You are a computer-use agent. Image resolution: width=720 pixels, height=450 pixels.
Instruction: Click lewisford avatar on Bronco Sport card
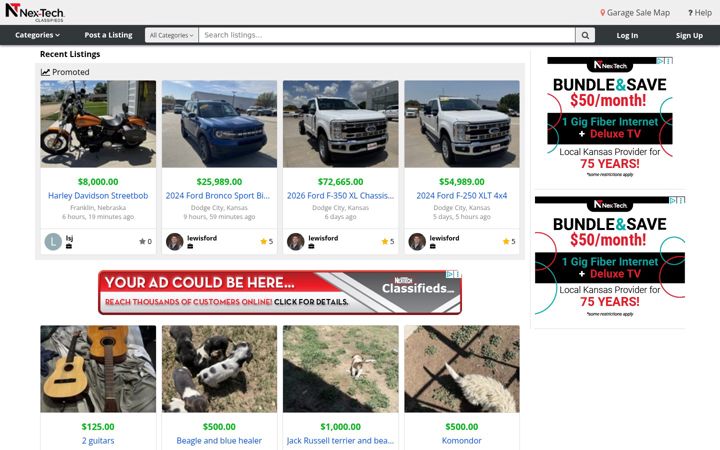pyautogui.click(x=174, y=242)
